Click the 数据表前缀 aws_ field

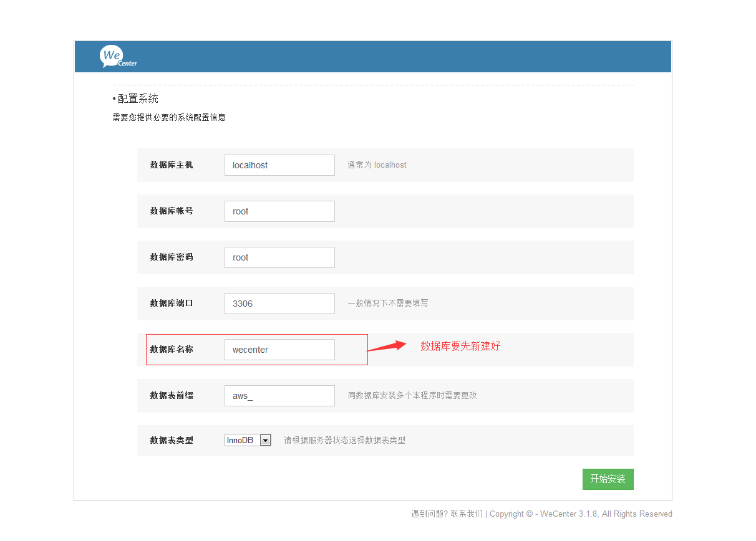point(279,396)
